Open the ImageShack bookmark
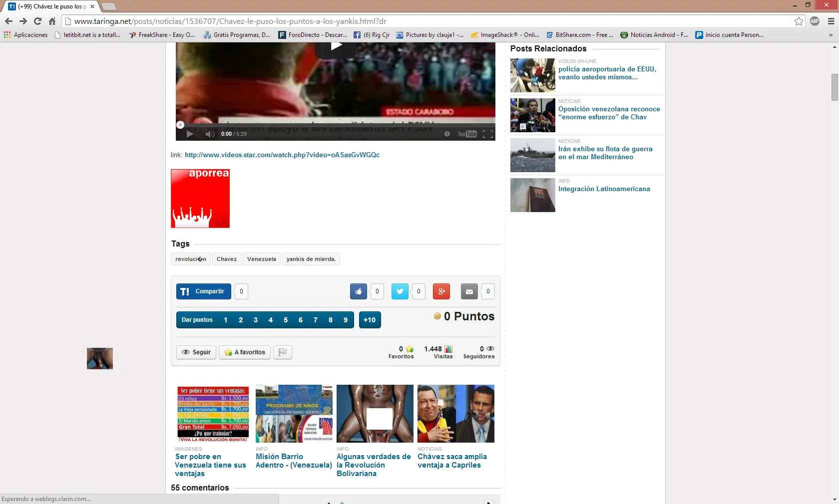 tap(505, 35)
